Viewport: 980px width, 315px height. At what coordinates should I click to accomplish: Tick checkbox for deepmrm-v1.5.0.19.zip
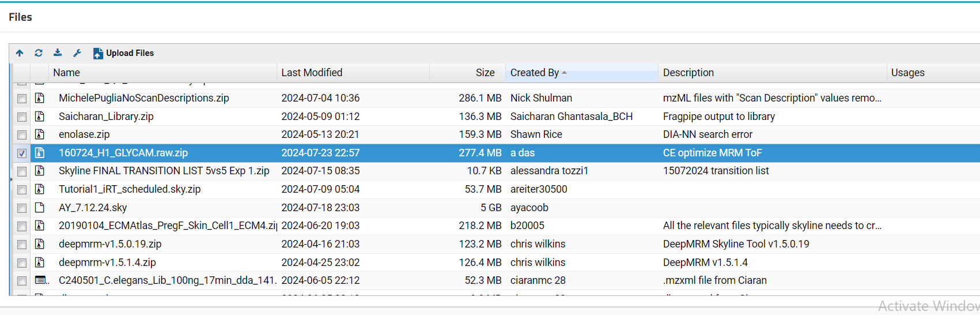(22, 245)
